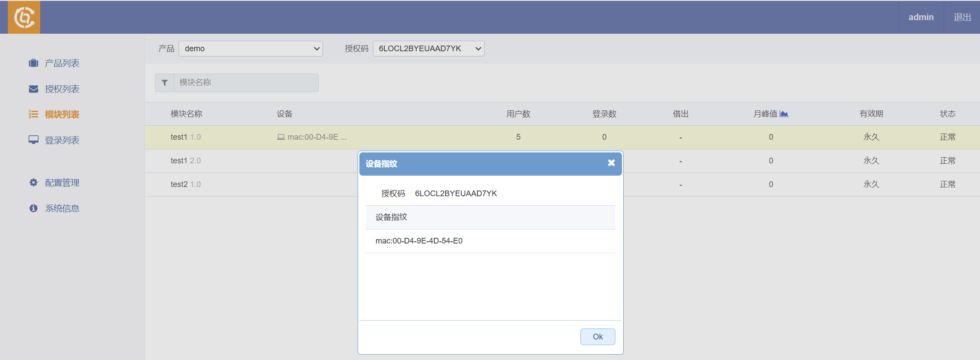Click 永久 validity in test1 2.0 row
The image size is (980, 360).
871,161
